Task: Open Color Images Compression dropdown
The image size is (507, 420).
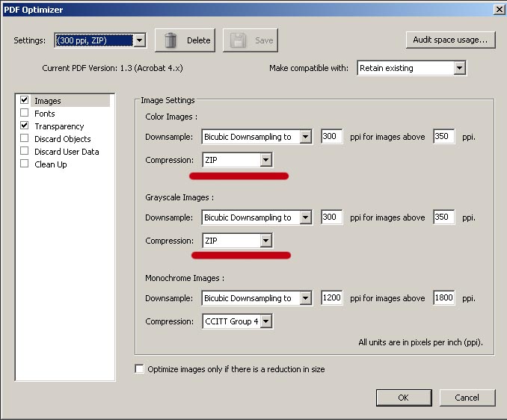Action: coord(265,160)
